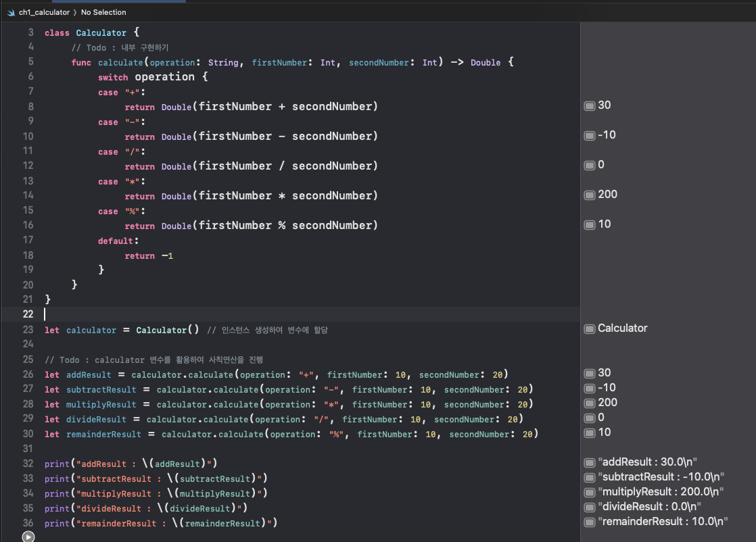Open the ch1_calculator breadcrumb item
This screenshot has width=756, height=542.
[x=44, y=13]
